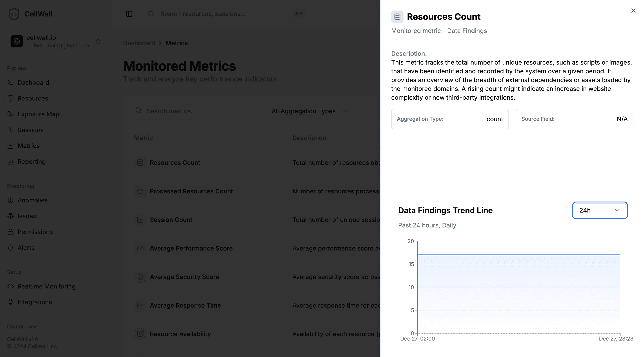Viewport: 644px width, 357px height.
Task: Click the Average Performance Score gauge icon
Action: tap(140, 248)
